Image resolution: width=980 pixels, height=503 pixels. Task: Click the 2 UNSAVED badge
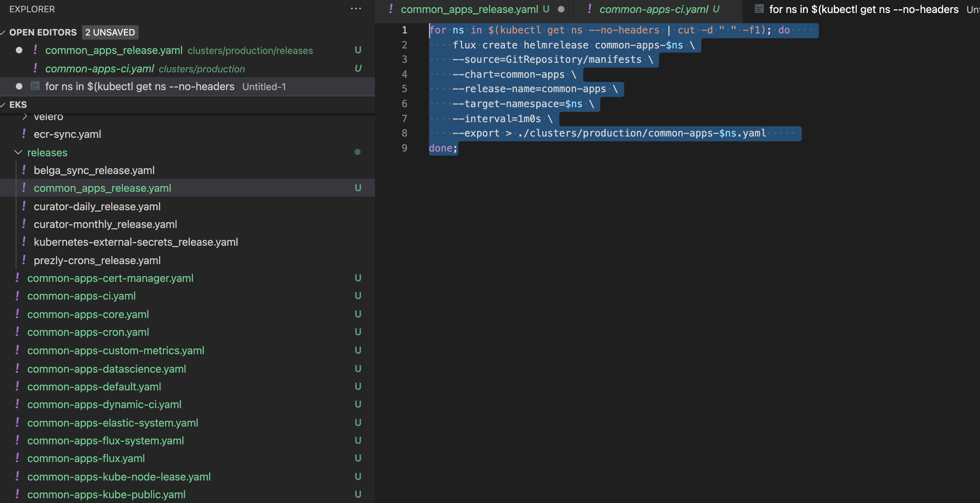coord(110,32)
